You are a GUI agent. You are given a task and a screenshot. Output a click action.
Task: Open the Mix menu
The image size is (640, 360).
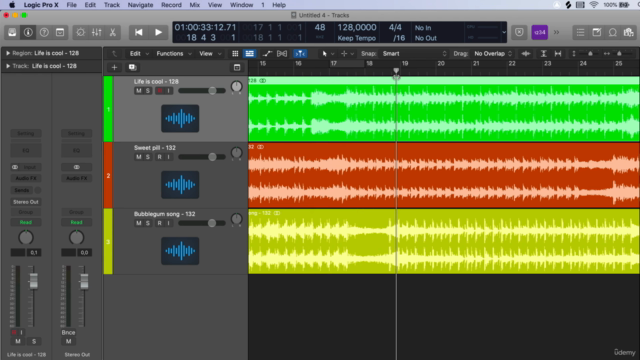(195, 5)
